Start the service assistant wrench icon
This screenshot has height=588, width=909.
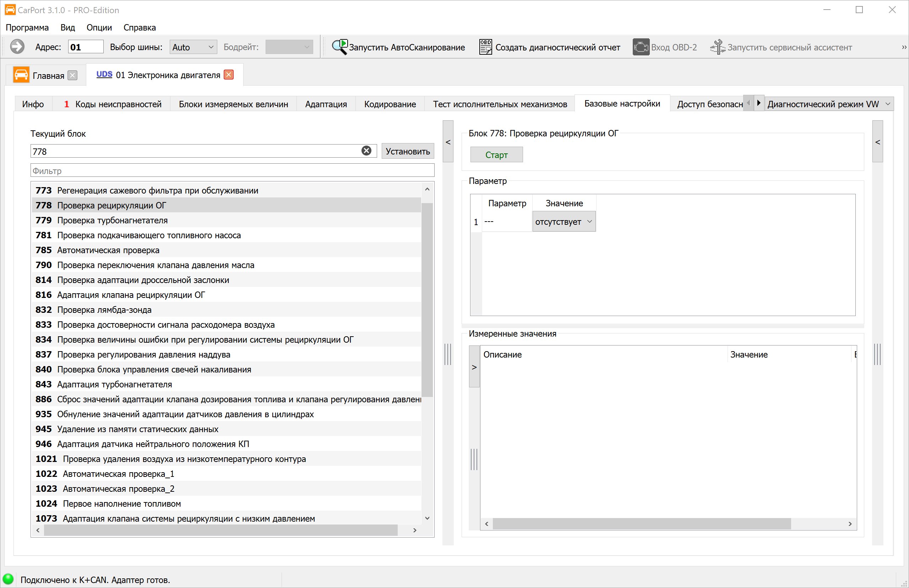click(717, 47)
